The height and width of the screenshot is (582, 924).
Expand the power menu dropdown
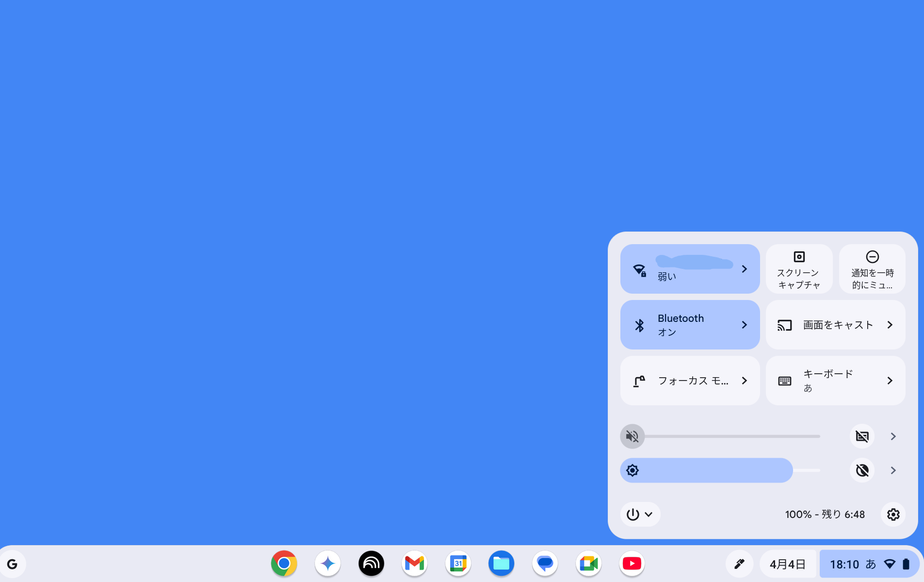click(x=640, y=514)
